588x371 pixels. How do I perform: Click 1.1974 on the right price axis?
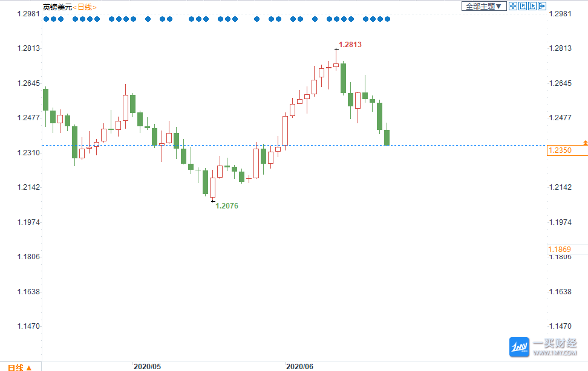point(560,222)
